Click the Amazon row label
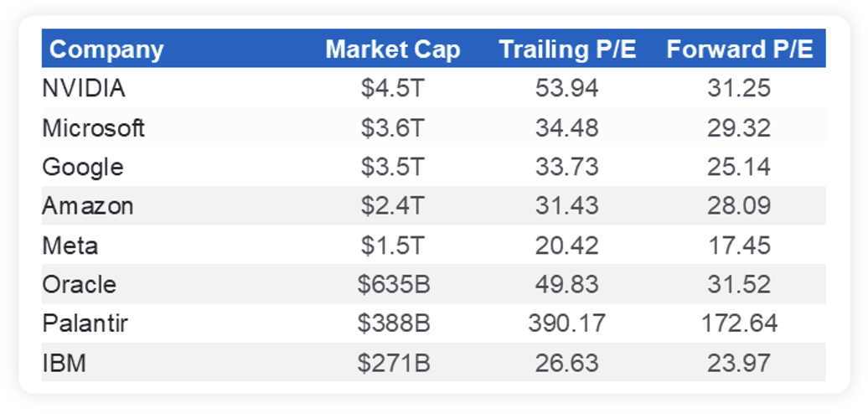Image resolution: width=868 pixels, height=414 pixels. click(88, 206)
